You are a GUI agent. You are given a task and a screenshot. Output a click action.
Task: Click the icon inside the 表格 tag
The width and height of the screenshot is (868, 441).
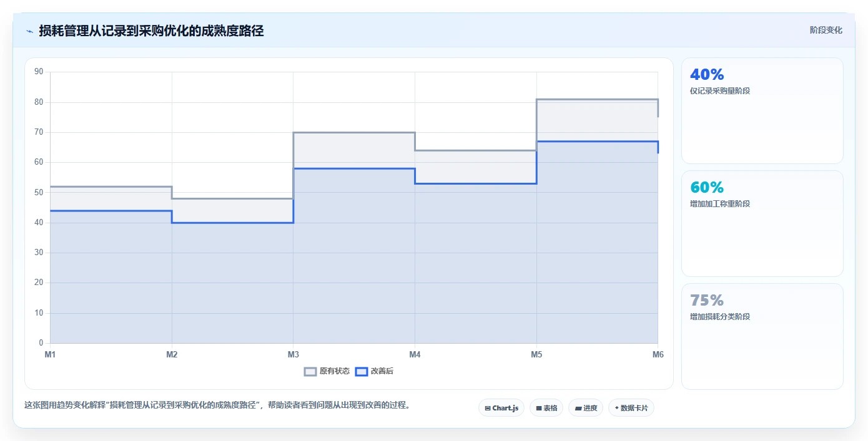pyautogui.click(x=539, y=409)
